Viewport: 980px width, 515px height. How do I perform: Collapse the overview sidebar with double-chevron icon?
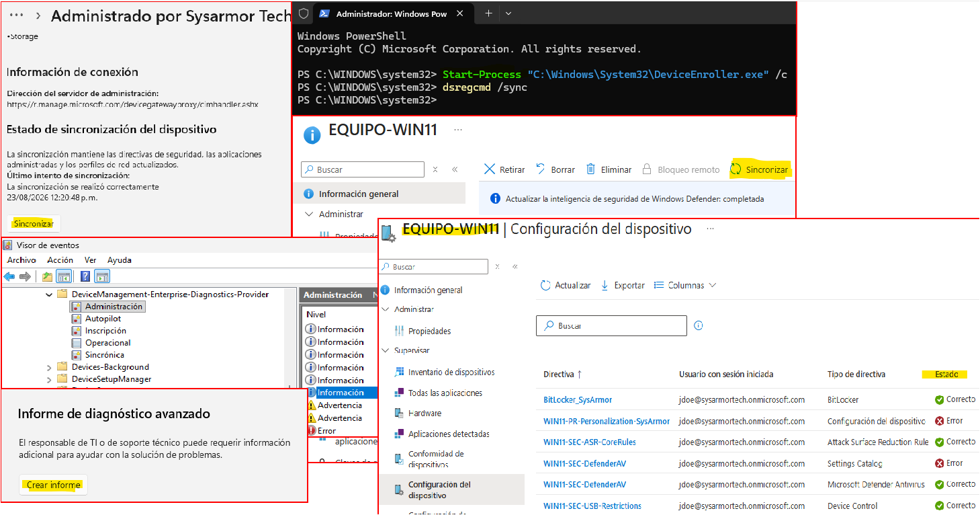(455, 170)
